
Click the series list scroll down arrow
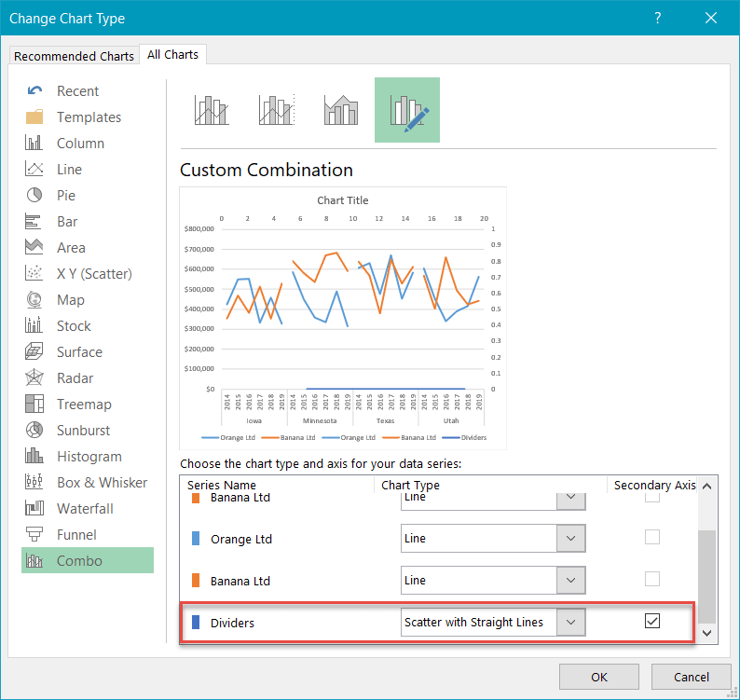coord(706,633)
